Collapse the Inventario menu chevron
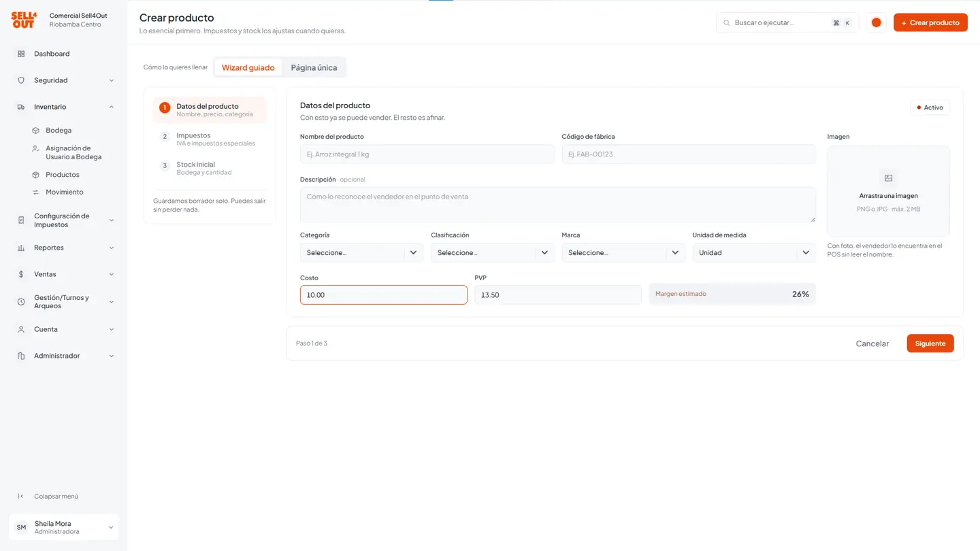The width and height of the screenshot is (980, 551). click(x=112, y=107)
